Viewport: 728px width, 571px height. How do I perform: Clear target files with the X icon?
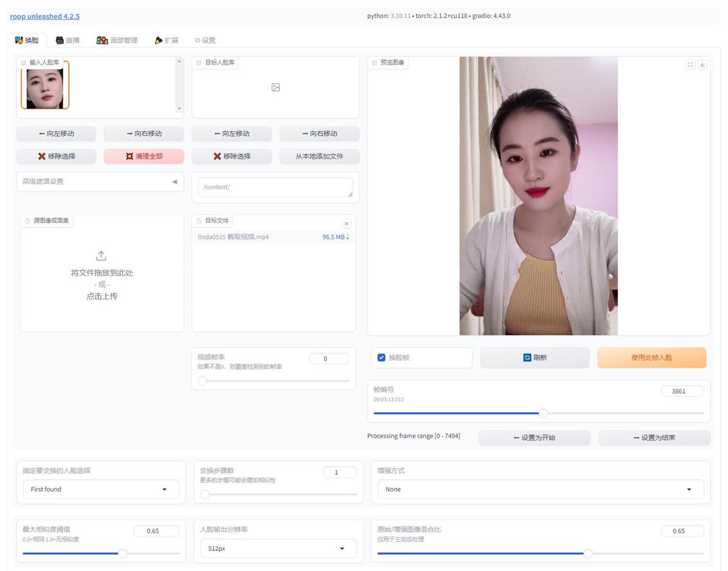coord(346,224)
